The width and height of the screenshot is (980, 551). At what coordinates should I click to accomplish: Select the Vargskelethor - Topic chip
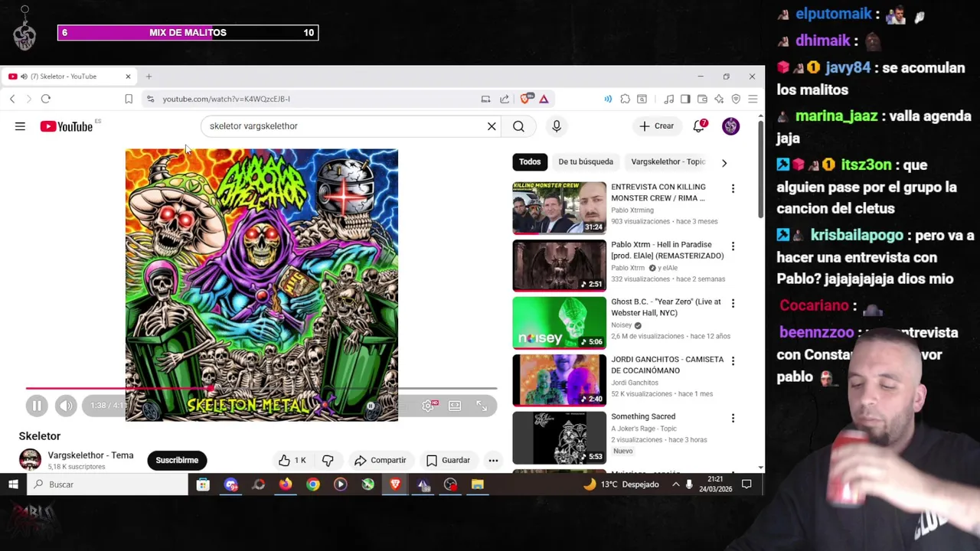click(668, 161)
